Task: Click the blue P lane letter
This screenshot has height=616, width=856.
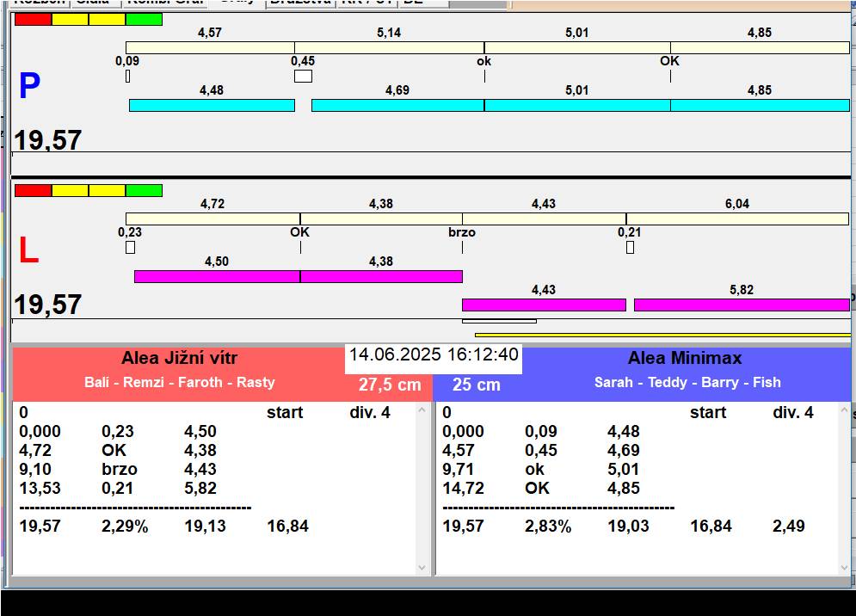Action: coord(29,87)
